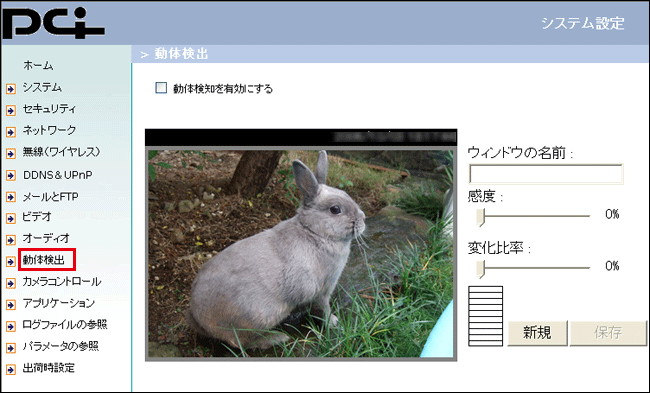Screen dimensions: 650x393
Task: Open ログファイルの参照 page
Action: click(x=65, y=325)
